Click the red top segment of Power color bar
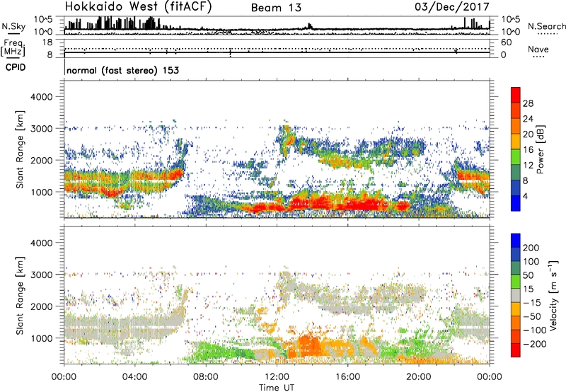This screenshot has width=566, height=392. 516,95
